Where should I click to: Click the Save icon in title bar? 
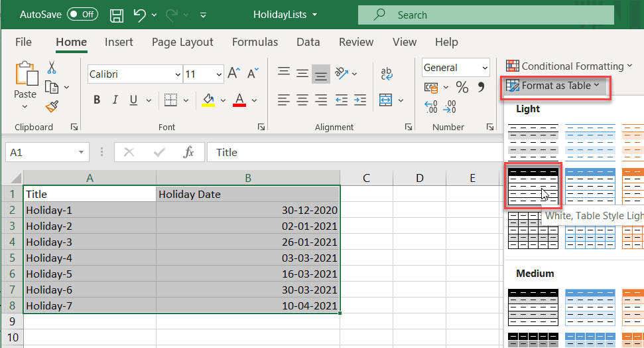117,15
